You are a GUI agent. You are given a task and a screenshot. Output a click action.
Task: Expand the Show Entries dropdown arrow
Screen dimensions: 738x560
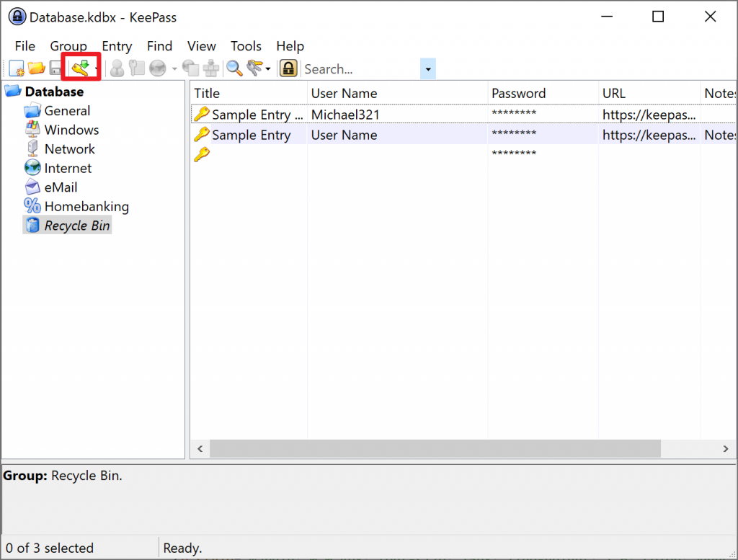coord(268,68)
